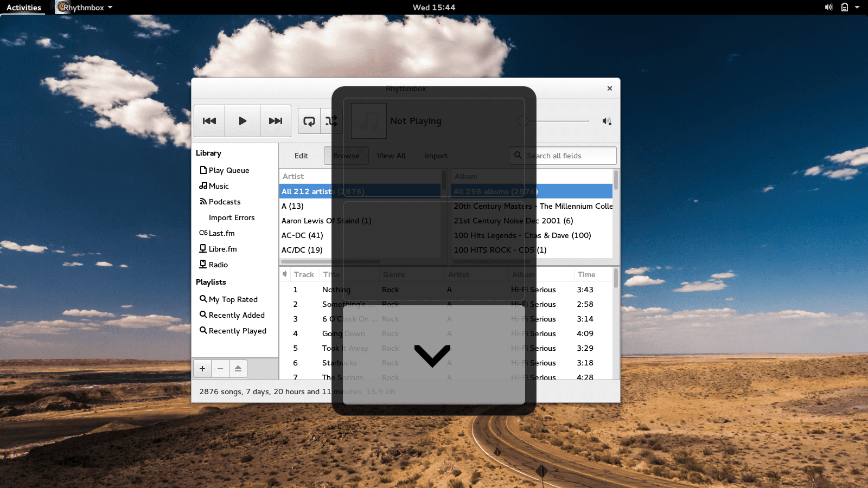Sort tracks by Time column header
The height and width of the screenshot is (488, 868).
pos(593,274)
